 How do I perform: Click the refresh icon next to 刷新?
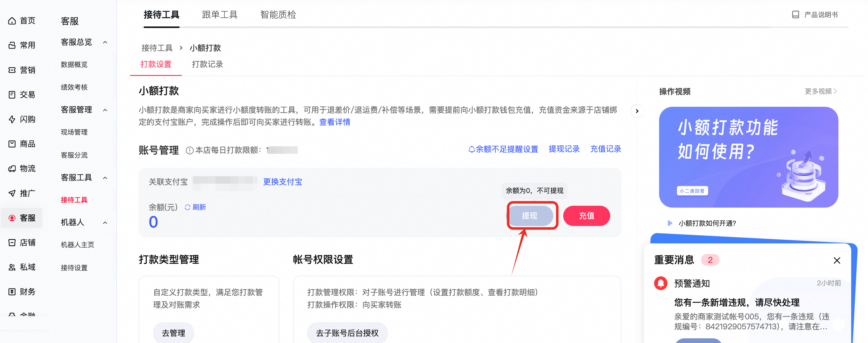pyautogui.click(x=188, y=207)
